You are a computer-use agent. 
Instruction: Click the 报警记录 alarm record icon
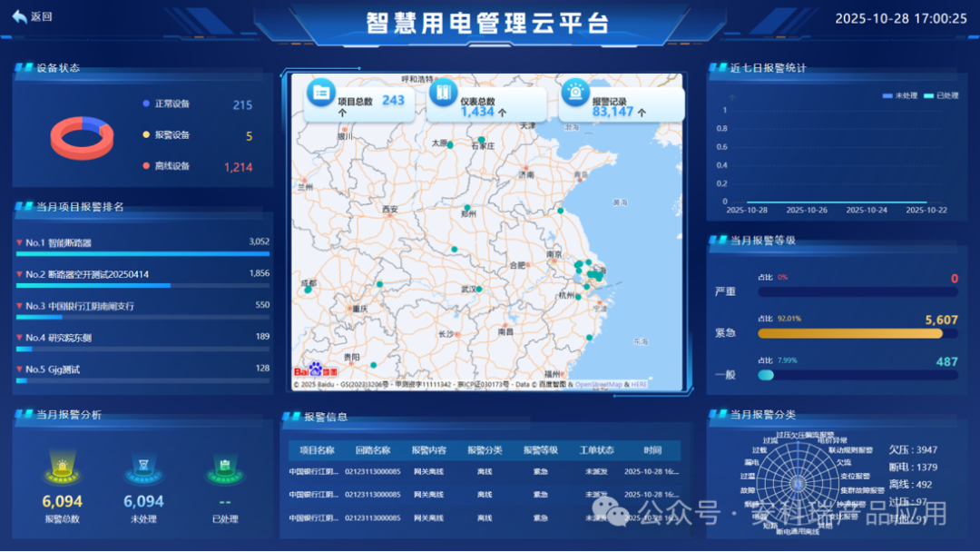pyautogui.click(x=575, y=92)
